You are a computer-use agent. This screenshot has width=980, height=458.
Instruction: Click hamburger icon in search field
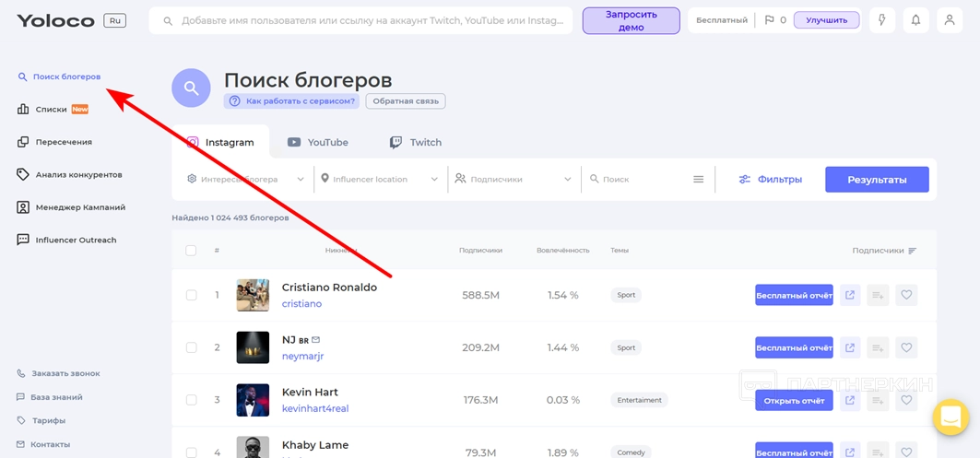point(699,180)
